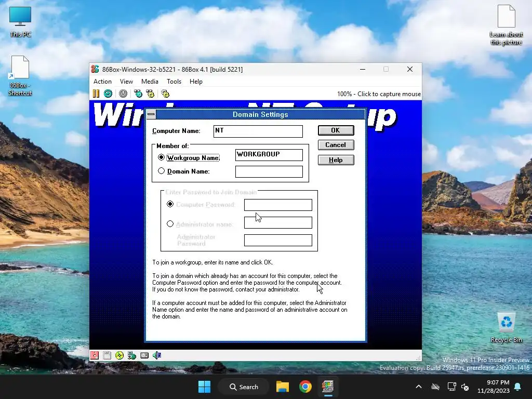Select the Administrator name radio button
Screen dimensions: 532x399
pos(170,224)
